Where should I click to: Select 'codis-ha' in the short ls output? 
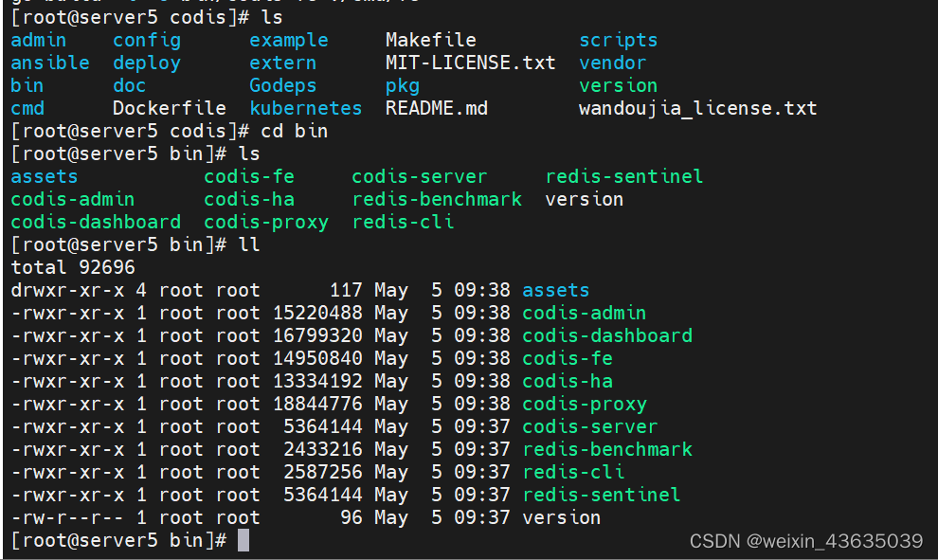(249, 199)
